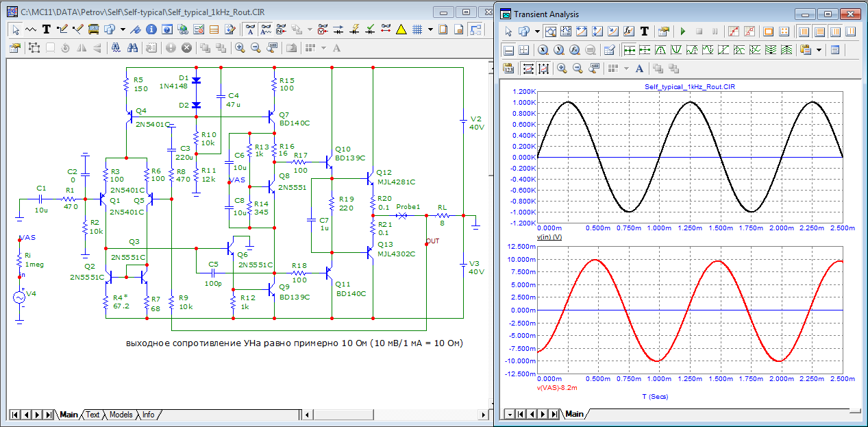
Task: Switch to the Text tab
Action: (92, 415)
